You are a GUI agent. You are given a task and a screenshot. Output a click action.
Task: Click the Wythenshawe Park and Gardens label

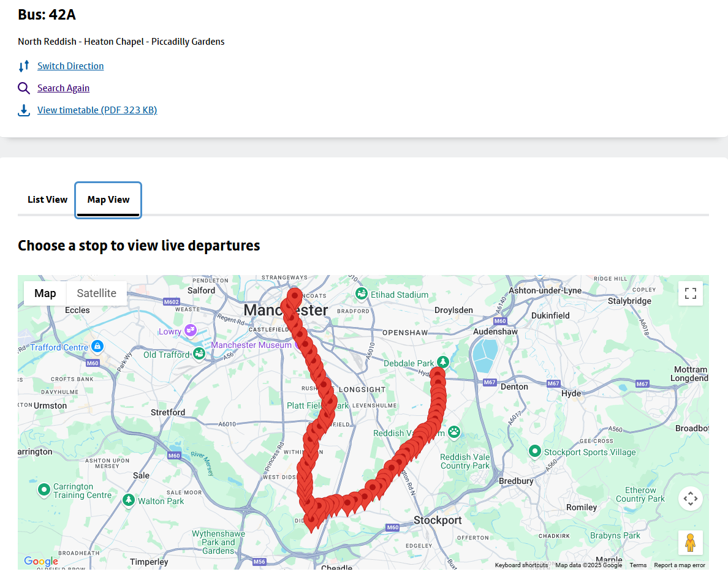pyautogui.click(x=218, y=542)
